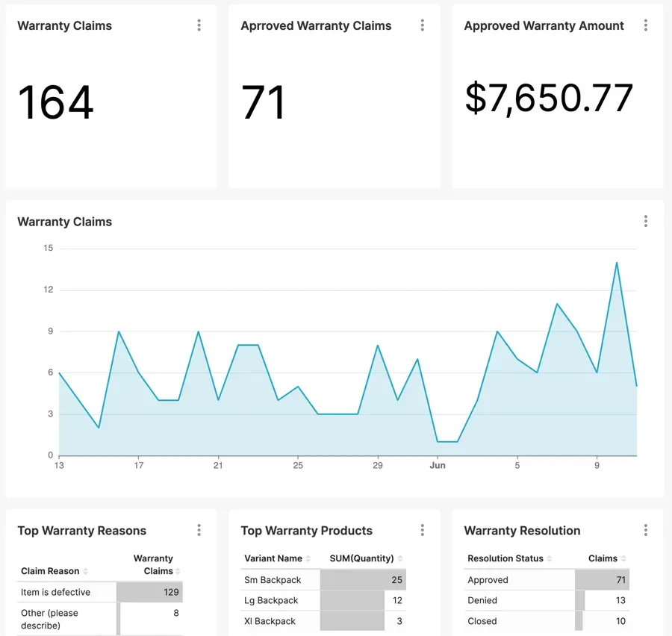Open the options menu on Warranty Claims metric card
The width and height of the screenshot is (672, 636).
tap(199, 25)
